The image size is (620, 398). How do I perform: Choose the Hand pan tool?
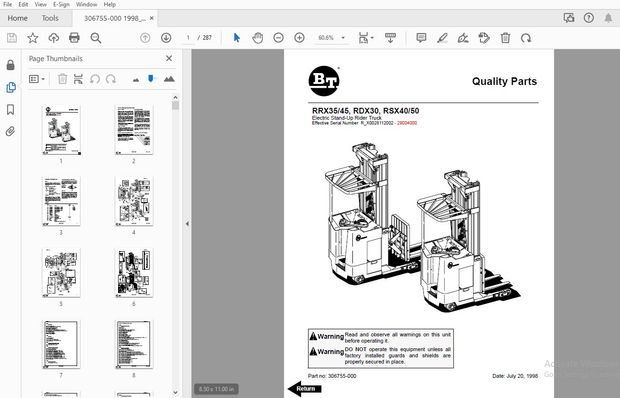[x=257, y=38]
